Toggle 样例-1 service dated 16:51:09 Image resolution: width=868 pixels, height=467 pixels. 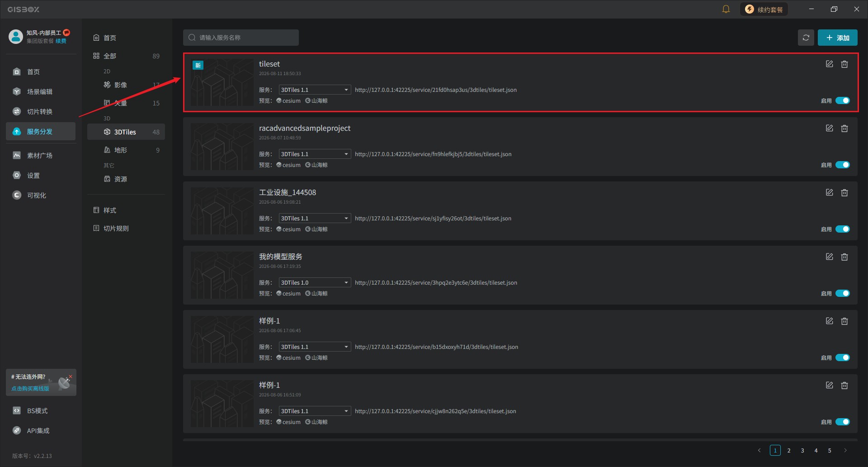[x=843, y=422]
